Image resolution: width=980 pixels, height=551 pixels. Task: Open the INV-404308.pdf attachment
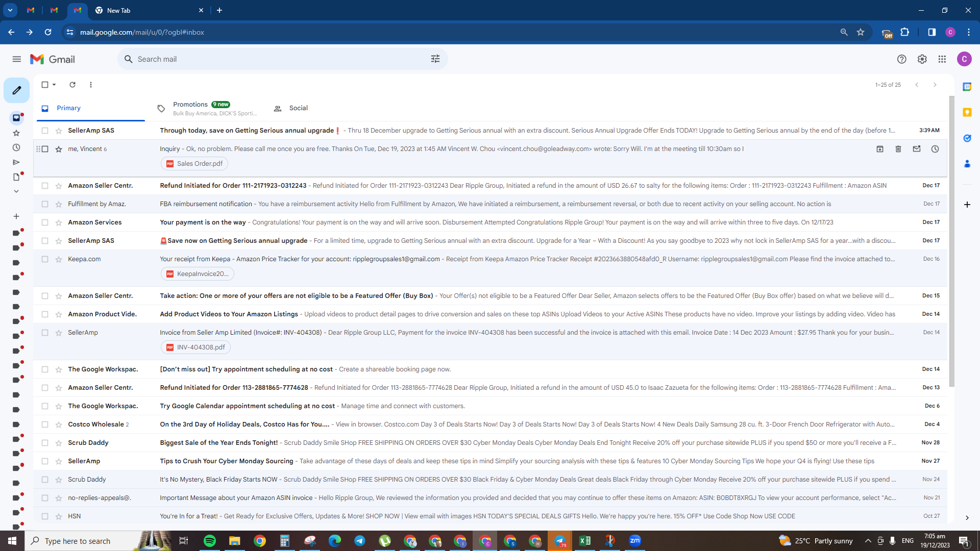click(x=195, y=347)
